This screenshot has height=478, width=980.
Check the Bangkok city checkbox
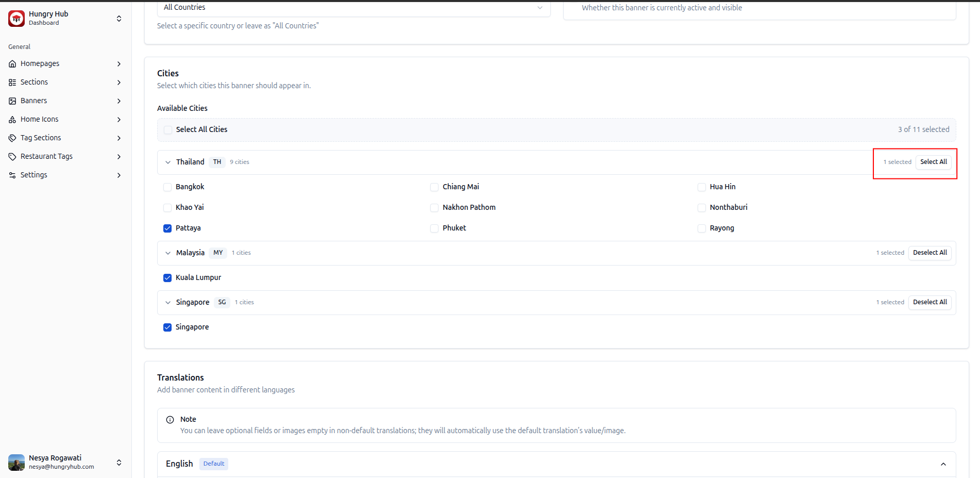coord(167,187)
